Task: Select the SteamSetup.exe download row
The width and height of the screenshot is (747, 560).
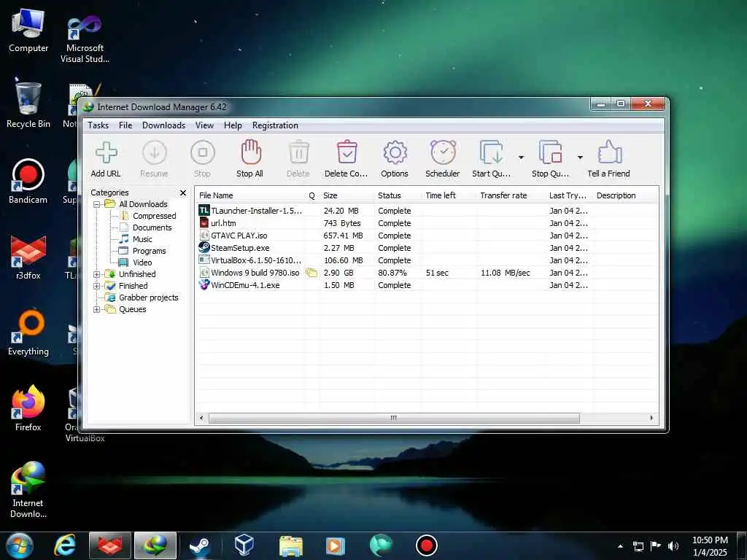Action: coord(426,248)
